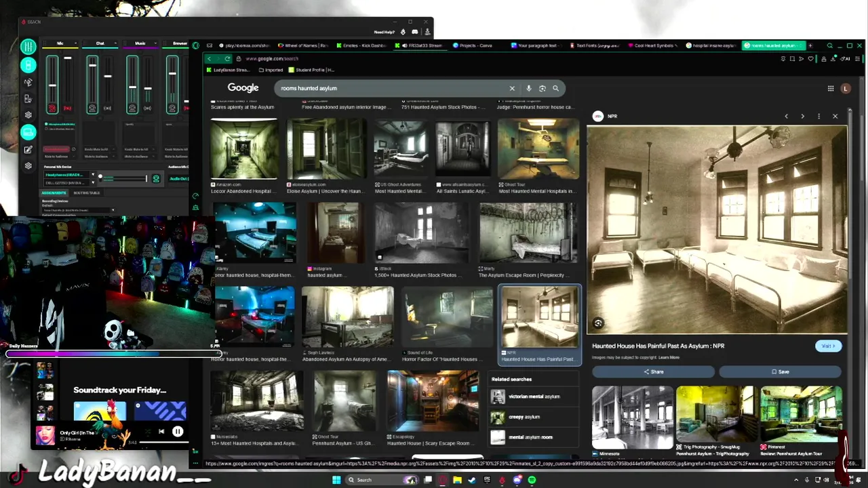This screenshot has width=868, height=488.
Task: Clear the Google search query
Action: click(512, 88)
